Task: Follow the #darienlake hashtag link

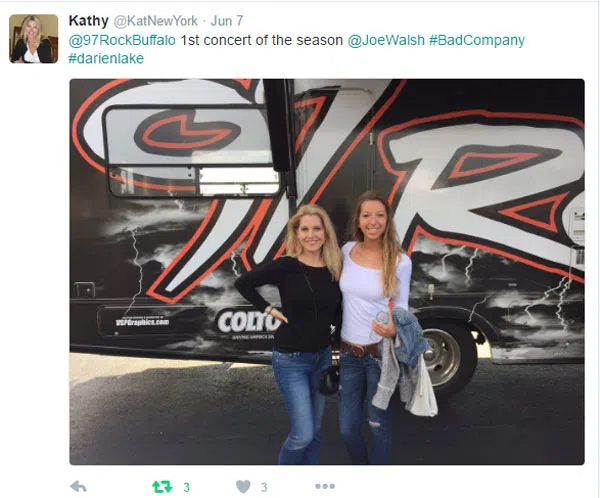Action: [106, 58]
